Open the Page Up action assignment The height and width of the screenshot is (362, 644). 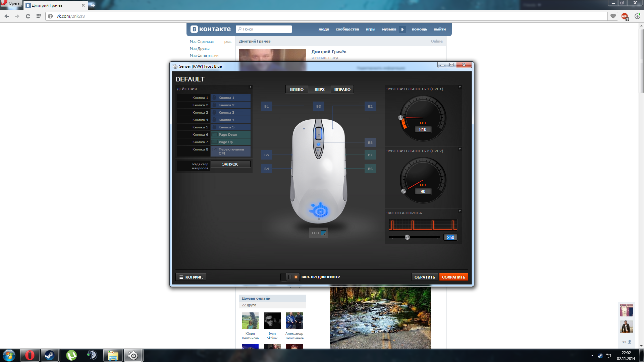click(230, 142)
